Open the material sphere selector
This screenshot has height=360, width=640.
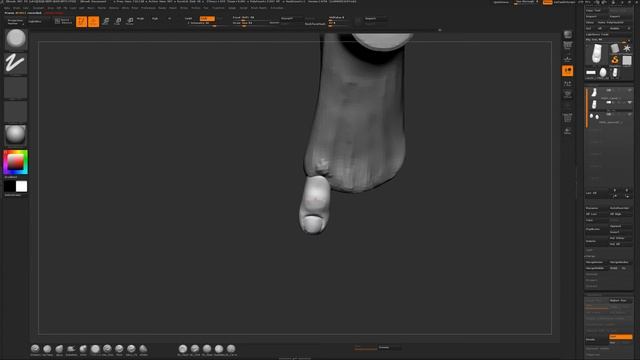[x=16, y=135]
